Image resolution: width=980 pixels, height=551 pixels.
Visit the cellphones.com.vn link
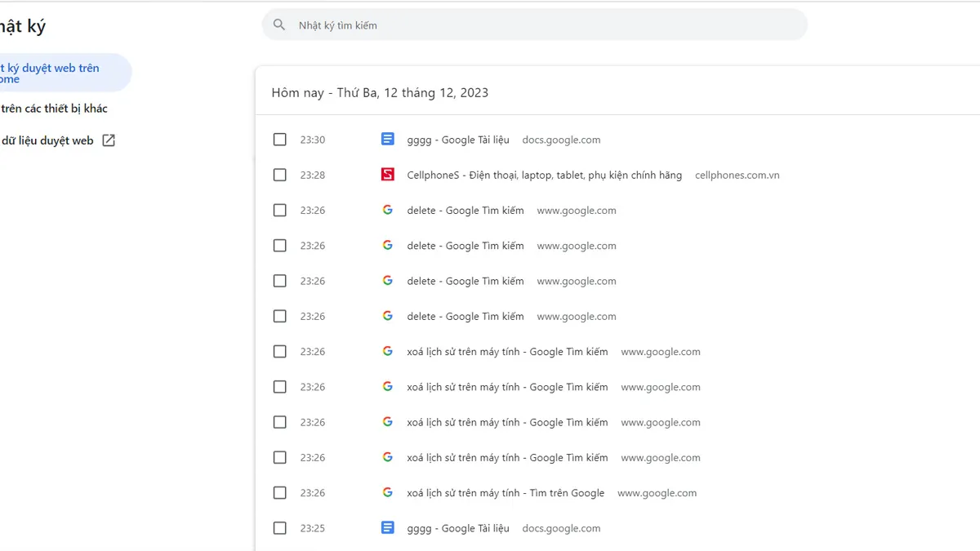(737, 174)
